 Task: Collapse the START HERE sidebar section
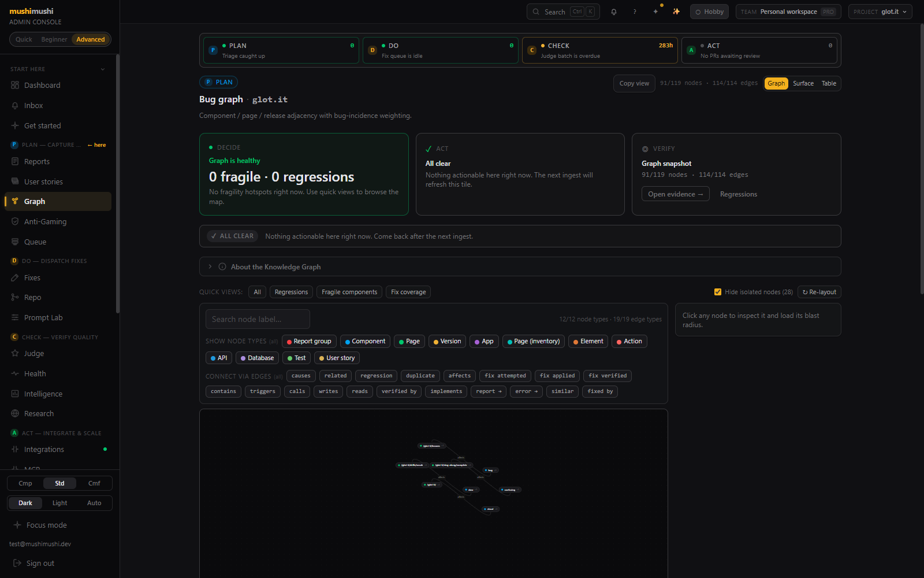pos(58,69)
